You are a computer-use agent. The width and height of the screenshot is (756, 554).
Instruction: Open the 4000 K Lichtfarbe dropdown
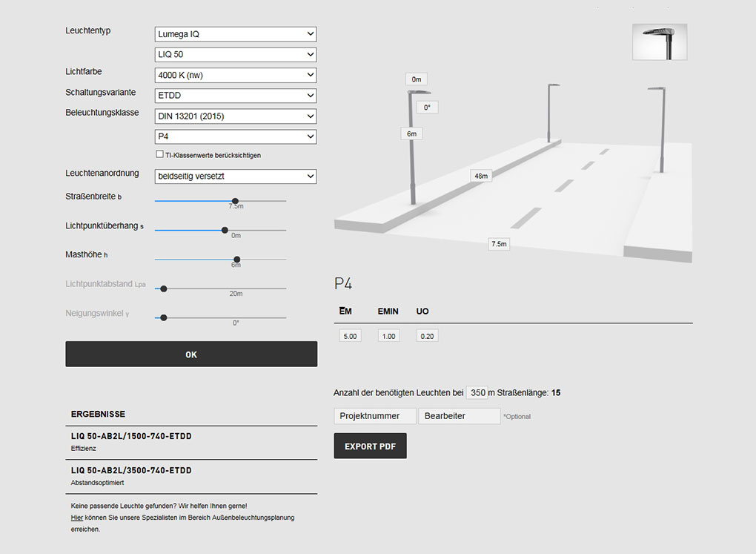coord(236,75)
